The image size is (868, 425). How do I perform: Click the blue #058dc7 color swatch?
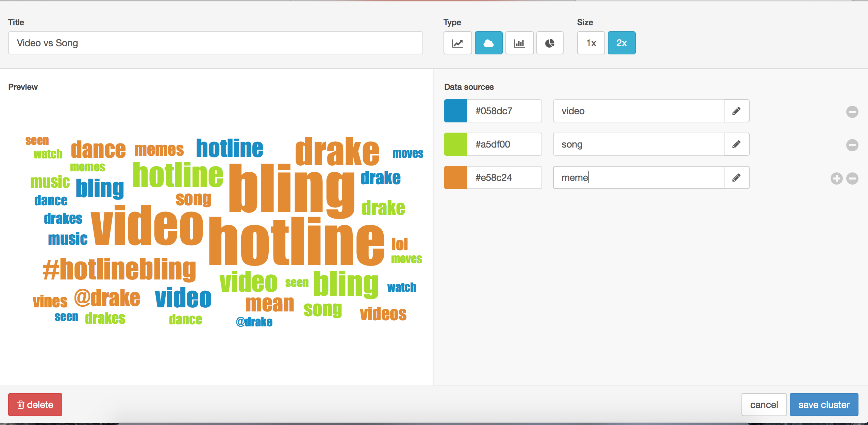coord(456,111)
